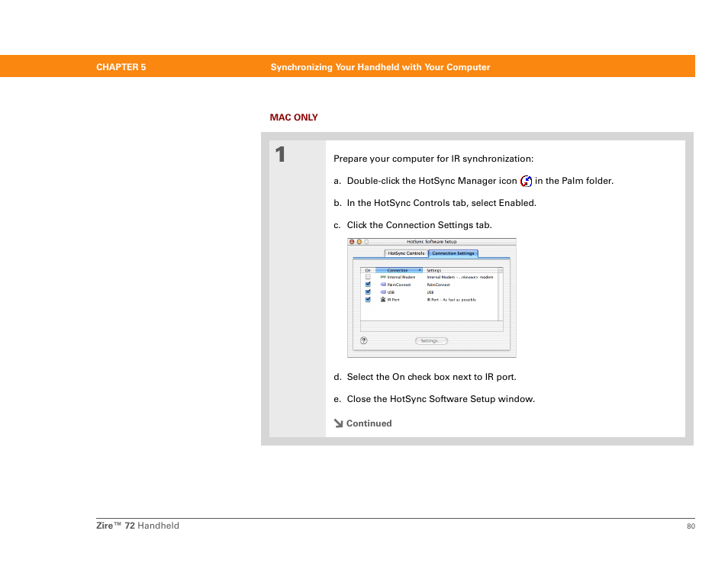Click the IR Port connection icon
This screenshot has height=563, width=728.
click(x=383, y=299)
